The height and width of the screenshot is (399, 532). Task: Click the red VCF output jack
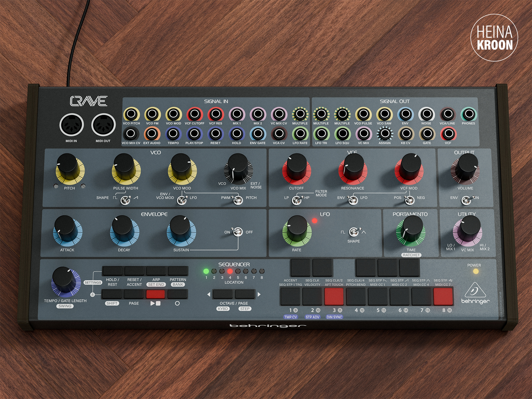click(448, 134)
